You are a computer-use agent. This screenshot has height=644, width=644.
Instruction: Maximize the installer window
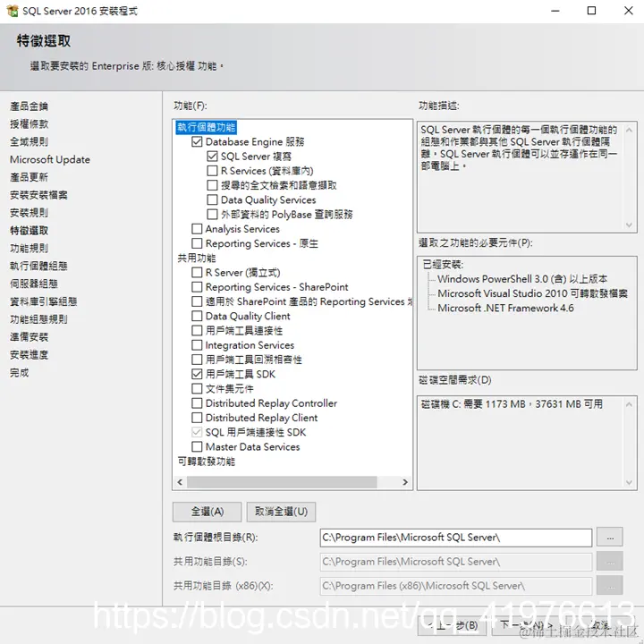591,11
